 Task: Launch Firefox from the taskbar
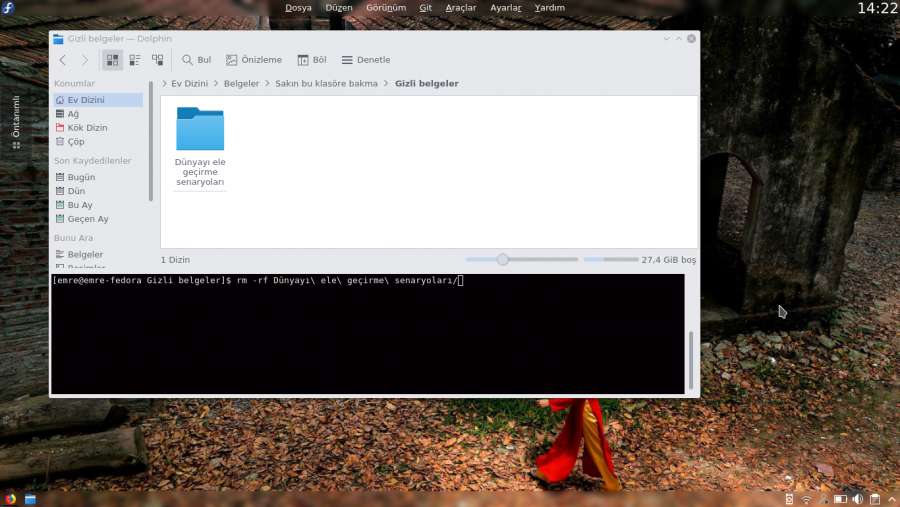coord(10,499)
